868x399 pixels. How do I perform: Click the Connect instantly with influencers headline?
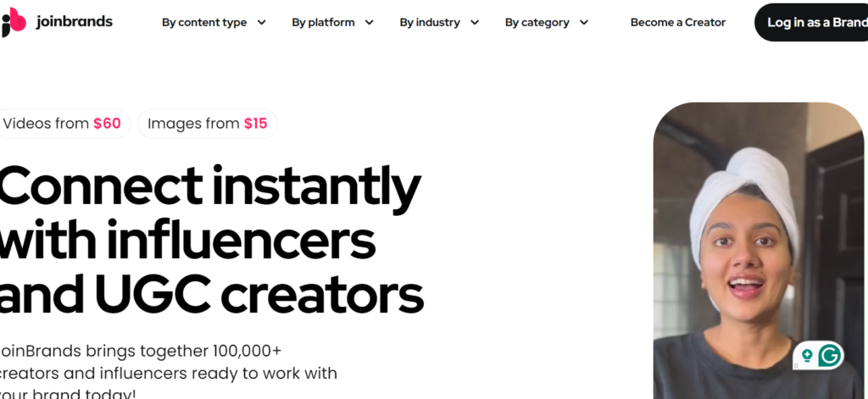pyautogui.click(x=211, y=241)
